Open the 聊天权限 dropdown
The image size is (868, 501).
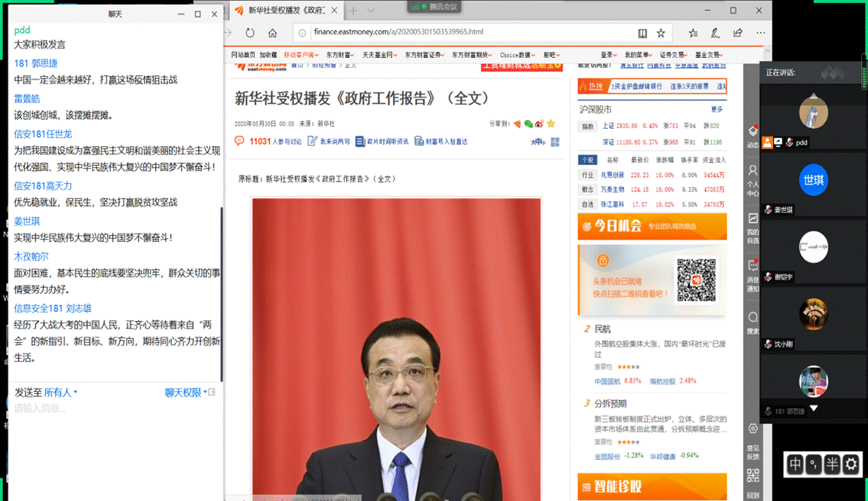point(186,393)
